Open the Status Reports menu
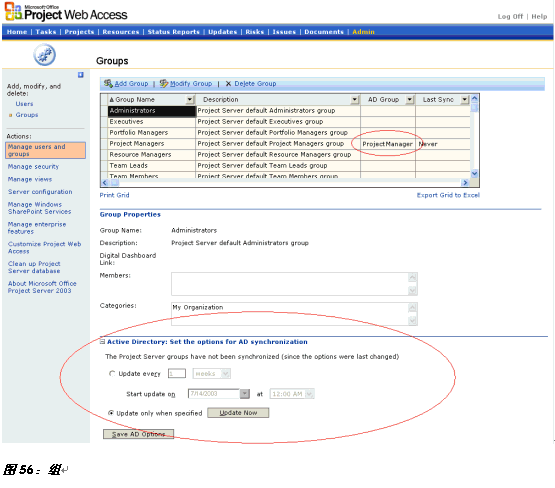This screenshot has width=555, height=488. [174, 32]
